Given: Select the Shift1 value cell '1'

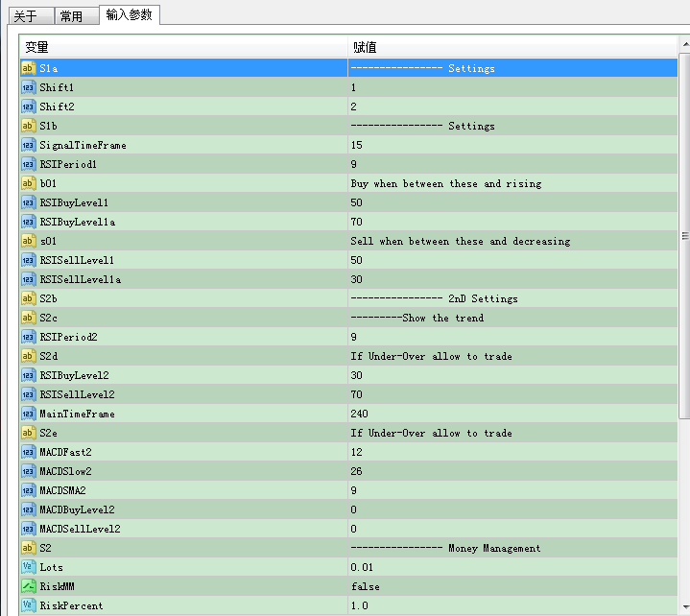Looking at the screenshot, I should click(512, 87).
